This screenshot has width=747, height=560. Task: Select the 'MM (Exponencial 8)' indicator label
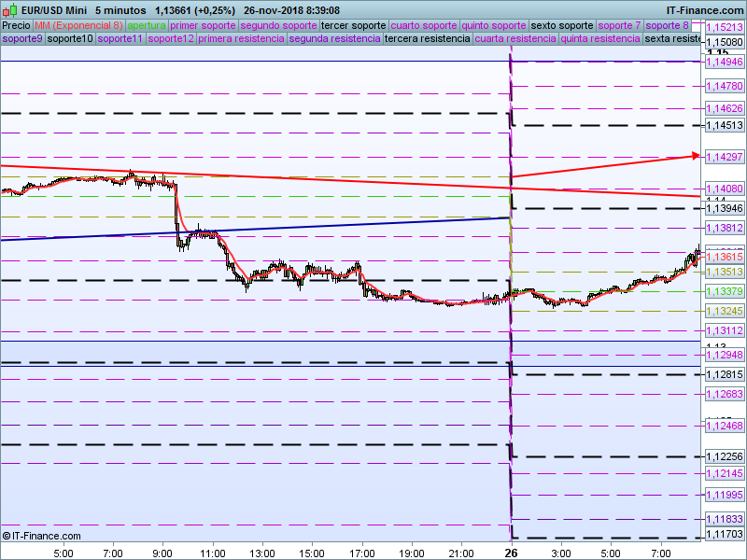pos(78,25)
